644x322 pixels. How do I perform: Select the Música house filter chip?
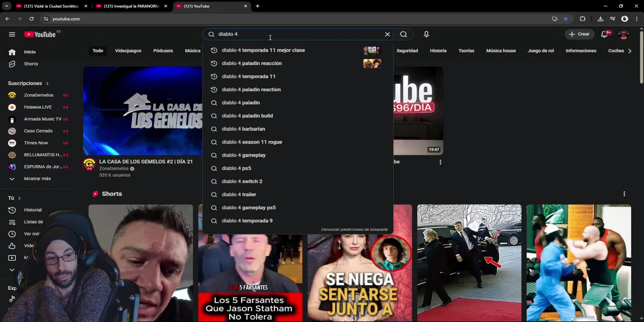coord(501,51)
